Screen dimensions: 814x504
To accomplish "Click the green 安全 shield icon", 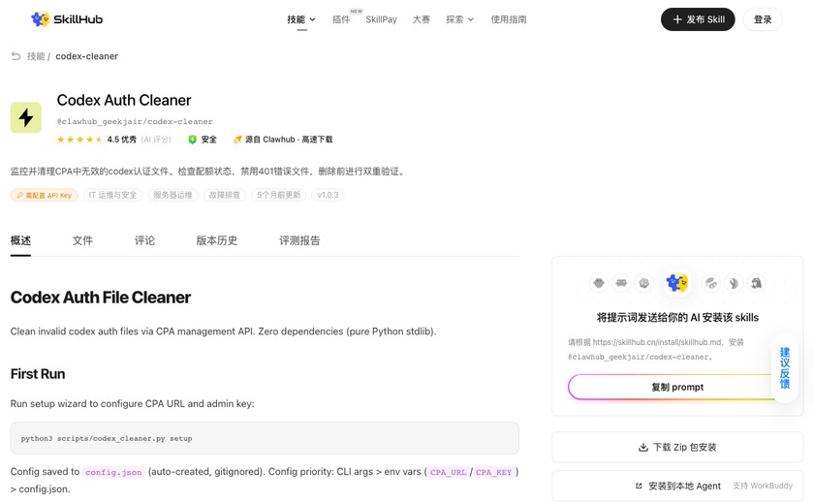I will pos(192,140).
